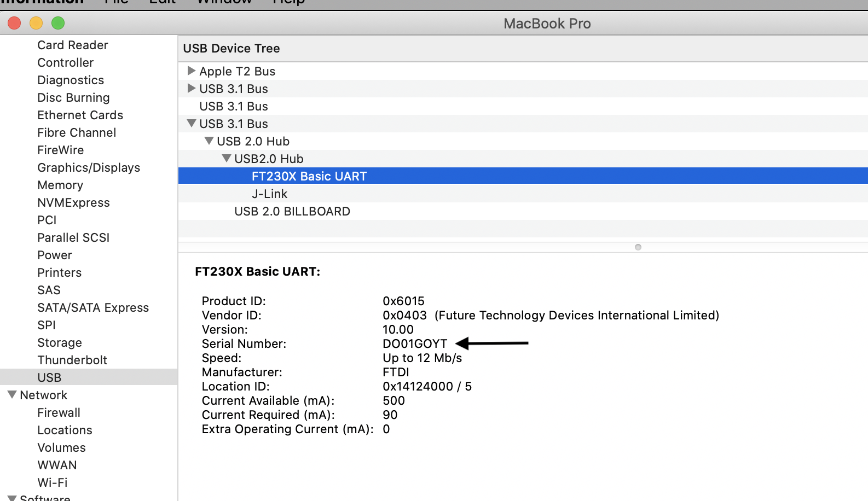This screenshot has width=868, height=501.
Task: Collapse the USB 2.0 Hub node
Action: [209, 141]
